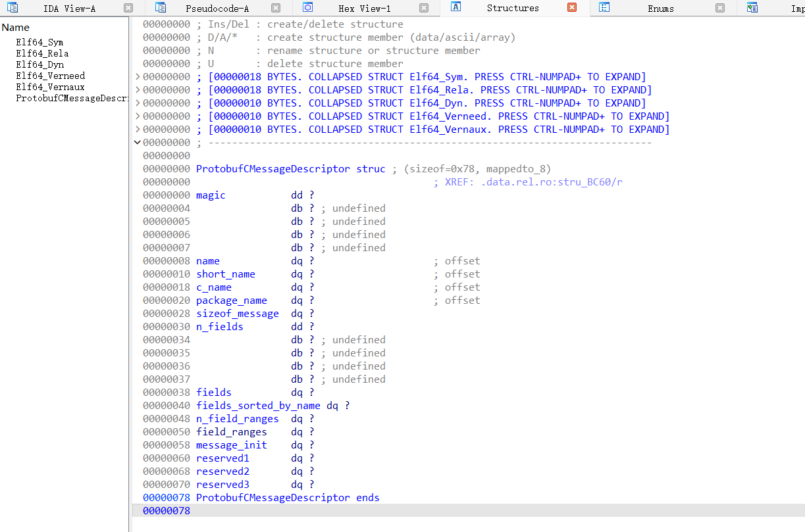
Task: Click the Pseudocode-A tab icon
Action: coord(160,8)
